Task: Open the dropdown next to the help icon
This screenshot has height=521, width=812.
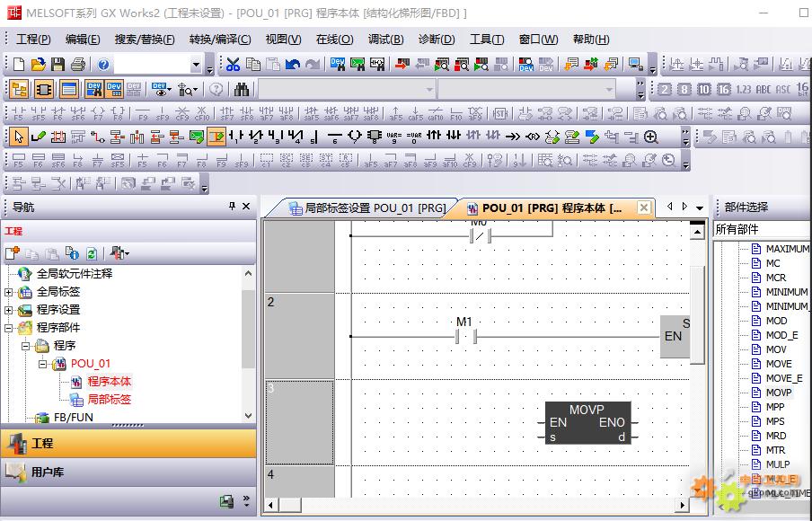Action: (196, 65)
